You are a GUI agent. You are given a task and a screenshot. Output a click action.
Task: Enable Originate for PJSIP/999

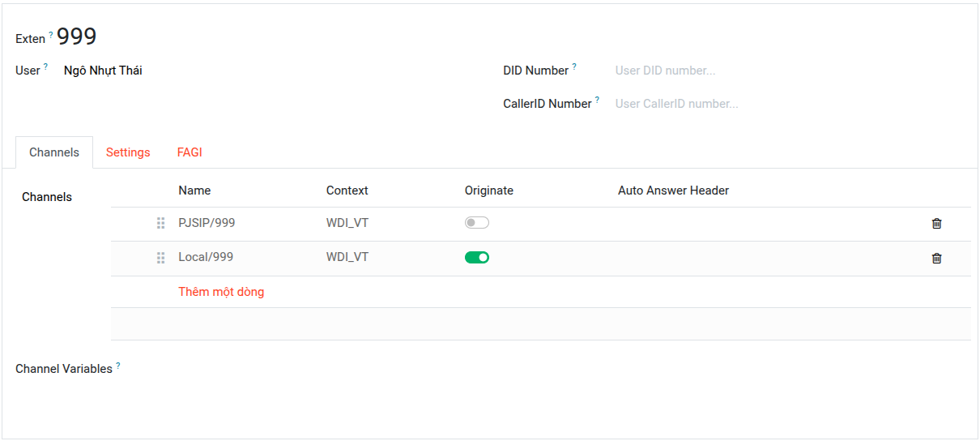pos(477,223)
